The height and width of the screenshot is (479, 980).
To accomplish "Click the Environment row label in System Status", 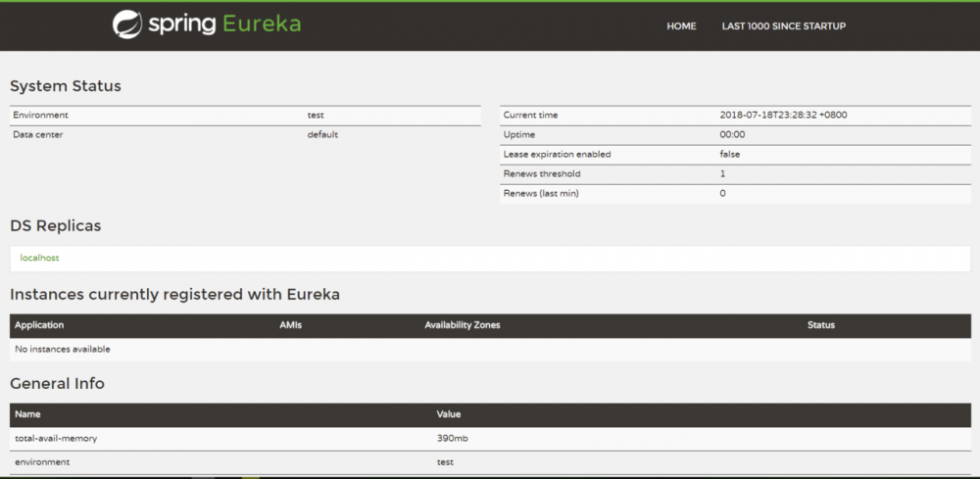I will click(x=40, y=116).
